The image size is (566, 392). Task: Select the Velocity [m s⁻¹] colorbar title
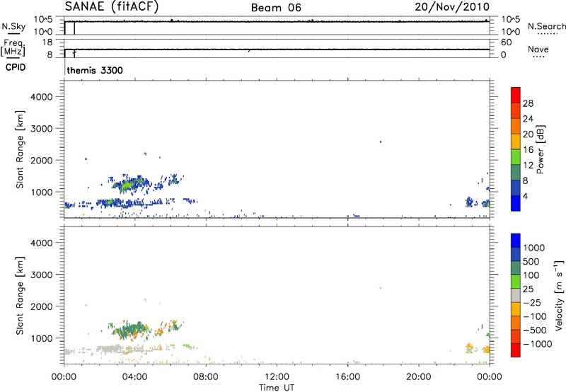point(559,295)
